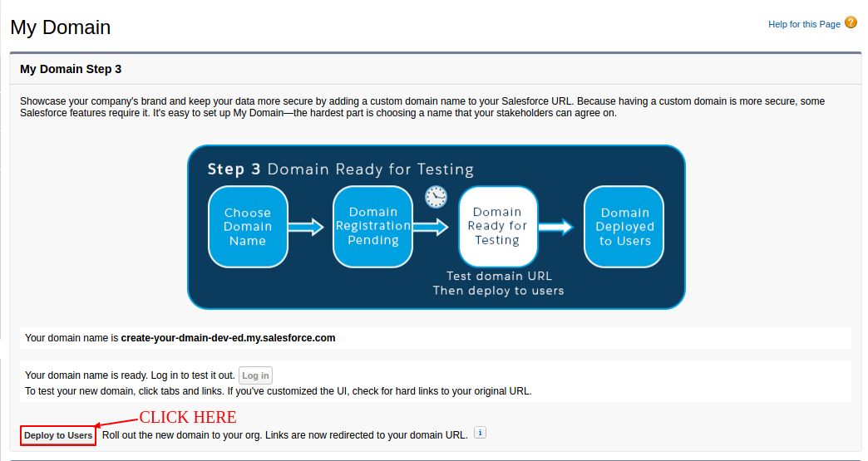Viewport: 868px width, 461px height.
Task: Click the My Domain Step 3 section header
Action: point(71,69)
